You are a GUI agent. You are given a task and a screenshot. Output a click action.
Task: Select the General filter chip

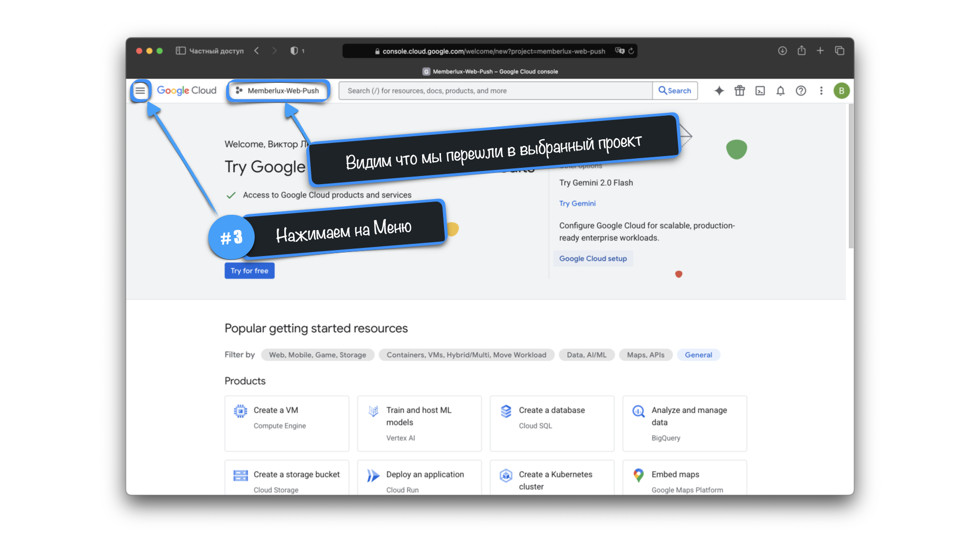[698, 355]
